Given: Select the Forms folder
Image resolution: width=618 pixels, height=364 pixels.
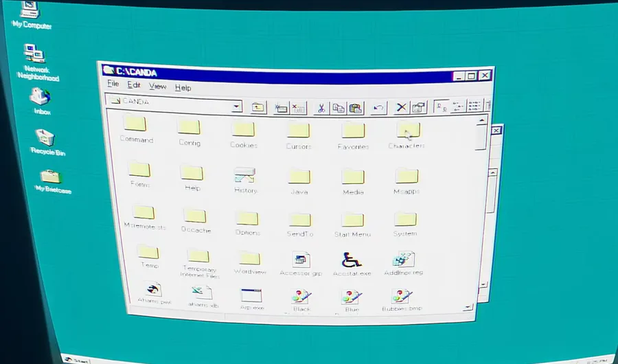Looking at the screenshot, I should tap(139, 174).
